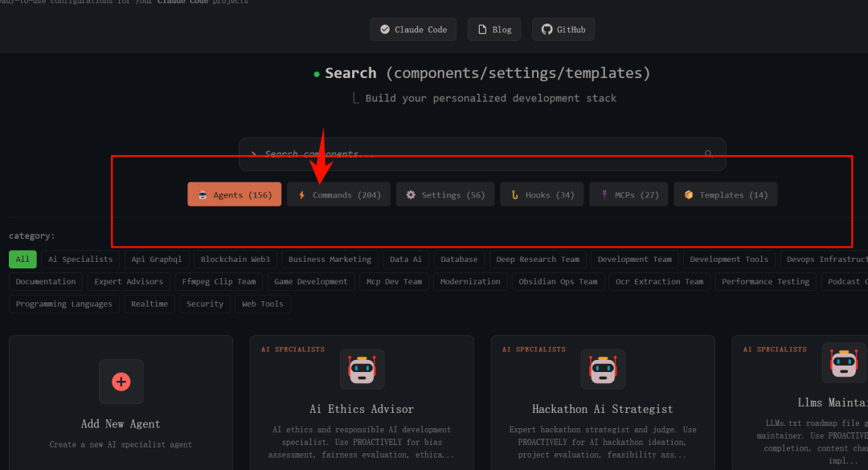Filter by Api Graphql category
This screenshot has height=470, width=868.
click(x=157, y=259)
